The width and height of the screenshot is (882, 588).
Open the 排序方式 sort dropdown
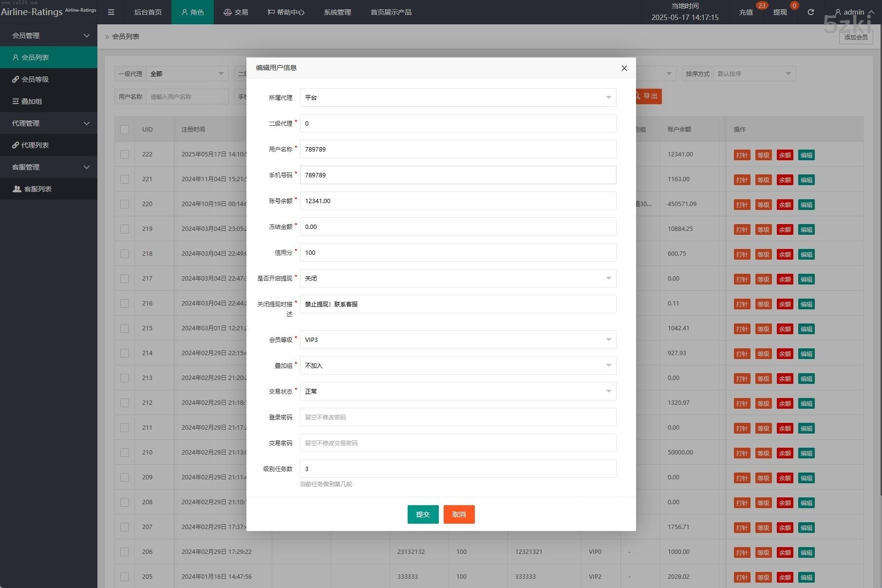754,74
